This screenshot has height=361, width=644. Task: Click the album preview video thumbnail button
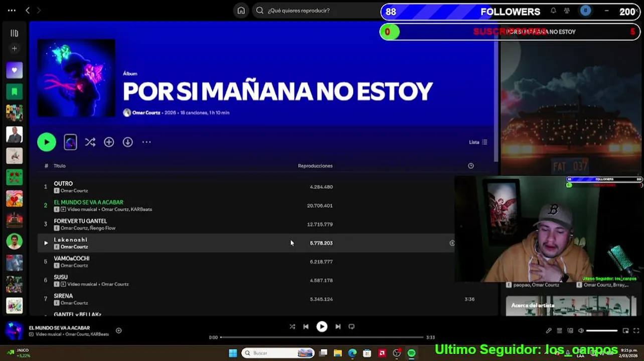70,142
